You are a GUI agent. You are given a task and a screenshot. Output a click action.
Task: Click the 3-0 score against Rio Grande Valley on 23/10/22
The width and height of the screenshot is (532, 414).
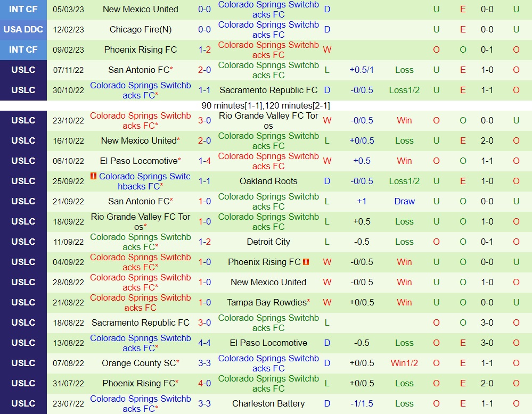[204, 120]
